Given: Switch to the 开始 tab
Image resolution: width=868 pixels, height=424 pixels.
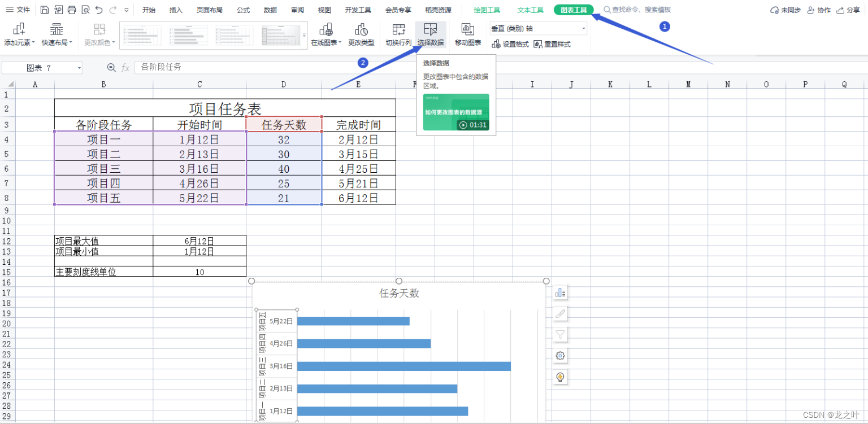Looking at the screenshot, I should click(x=149, y=10).
